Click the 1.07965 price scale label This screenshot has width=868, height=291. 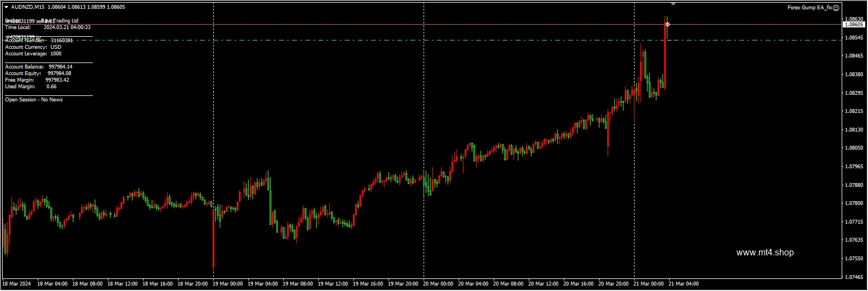(854, 167)
